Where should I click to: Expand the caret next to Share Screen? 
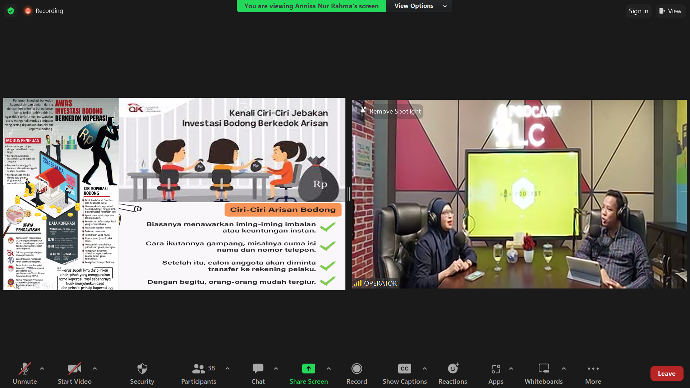click(x=329, y=369)
